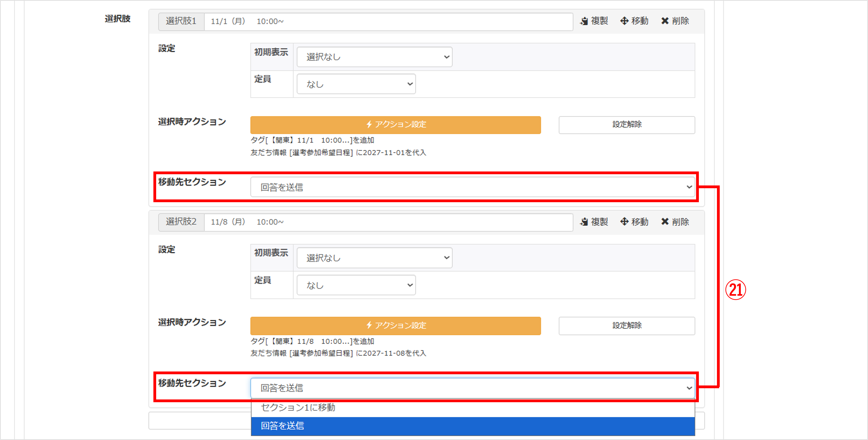The height and width of the screenshot is (440, 868).
Task: Click the lightning アクション設定 button for 選択肢1
Action: [395, 125]
